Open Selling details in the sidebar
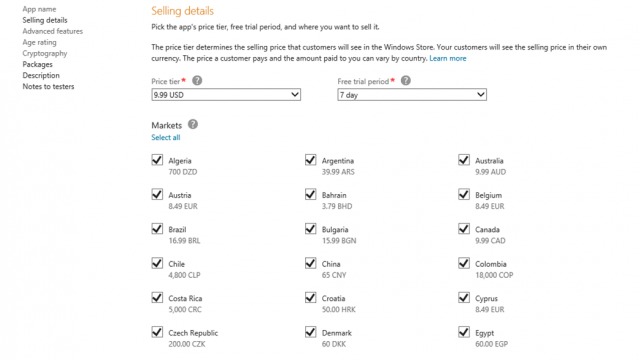 45,20
